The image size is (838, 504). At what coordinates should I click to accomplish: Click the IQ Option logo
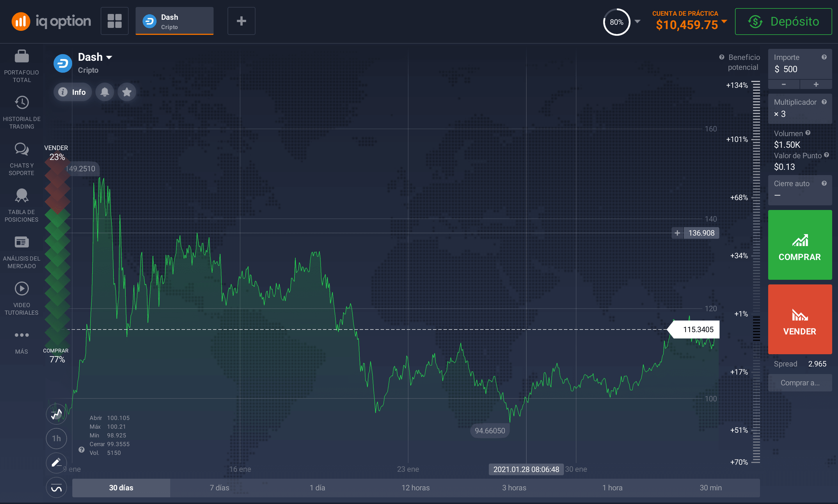coord(51,22)
